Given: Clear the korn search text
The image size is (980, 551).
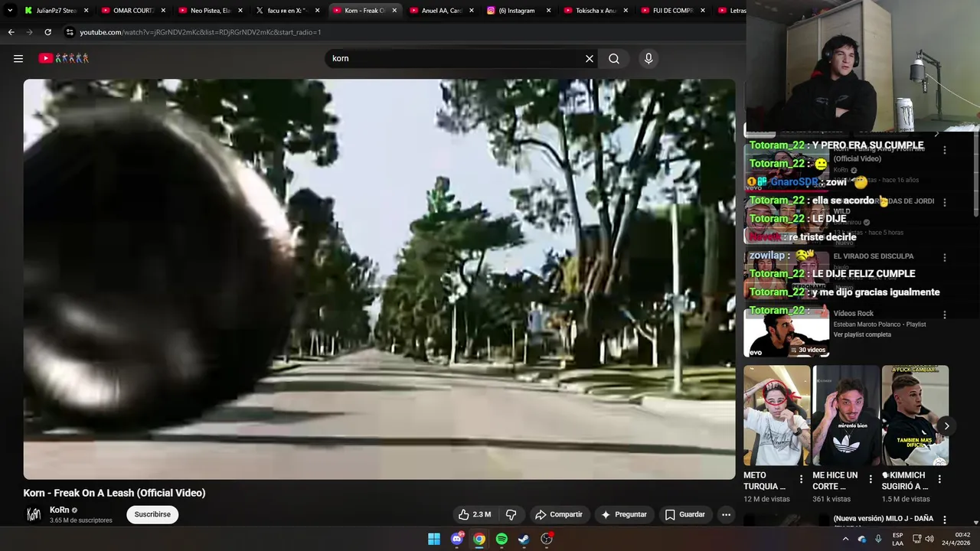Looking at the screenshot, I should [590, 58].
